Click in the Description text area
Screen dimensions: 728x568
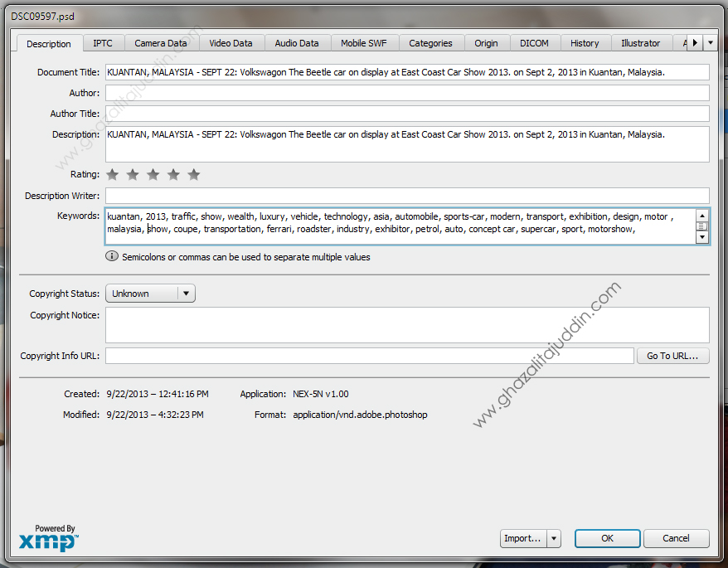pyautogui.click(x=407, y=144)
